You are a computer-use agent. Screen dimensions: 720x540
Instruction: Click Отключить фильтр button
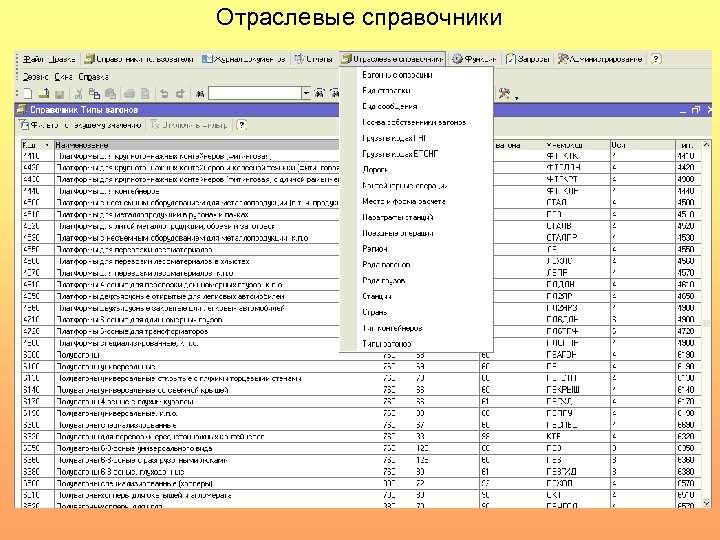tap(189, 125)
